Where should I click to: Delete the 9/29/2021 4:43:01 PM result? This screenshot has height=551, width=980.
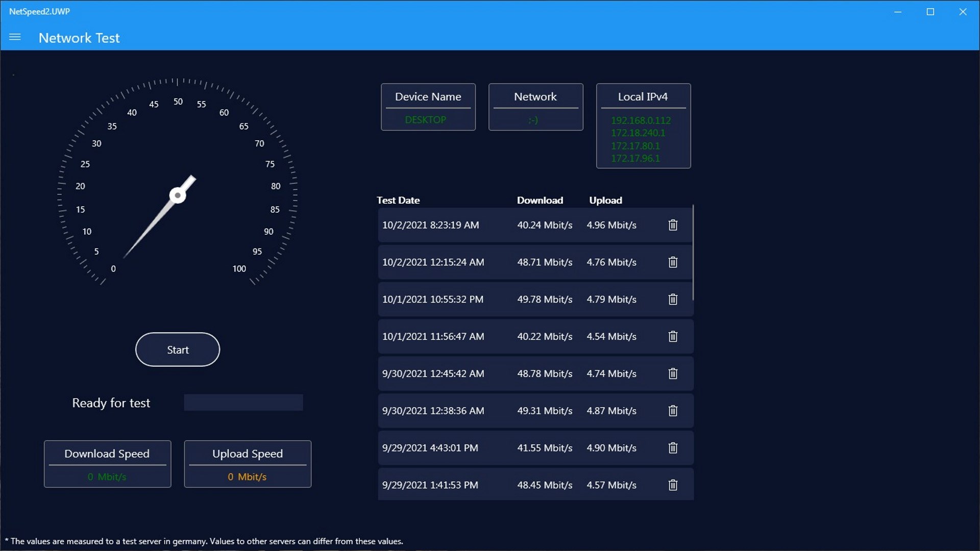(x=673, y=448)
